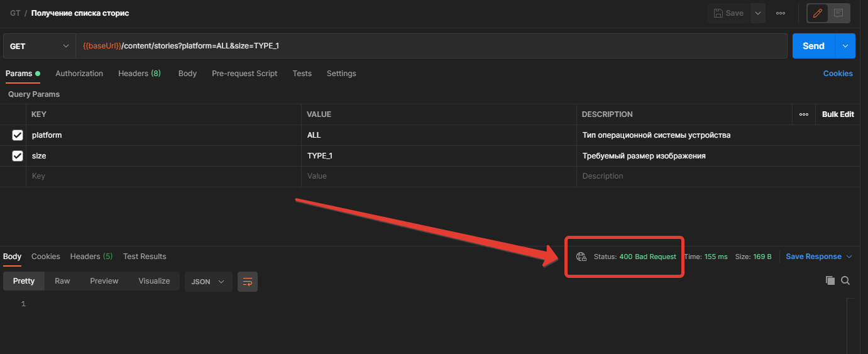
Task: Uncheck the platform parameter checkbox
Action: pyautogui.click(x=18, y=135)
